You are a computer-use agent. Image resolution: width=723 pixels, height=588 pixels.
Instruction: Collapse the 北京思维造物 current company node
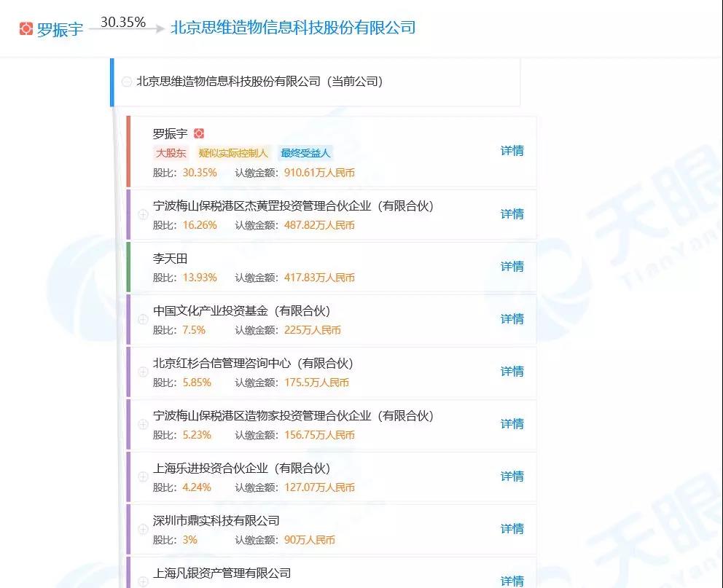click(x=127, y=82)
